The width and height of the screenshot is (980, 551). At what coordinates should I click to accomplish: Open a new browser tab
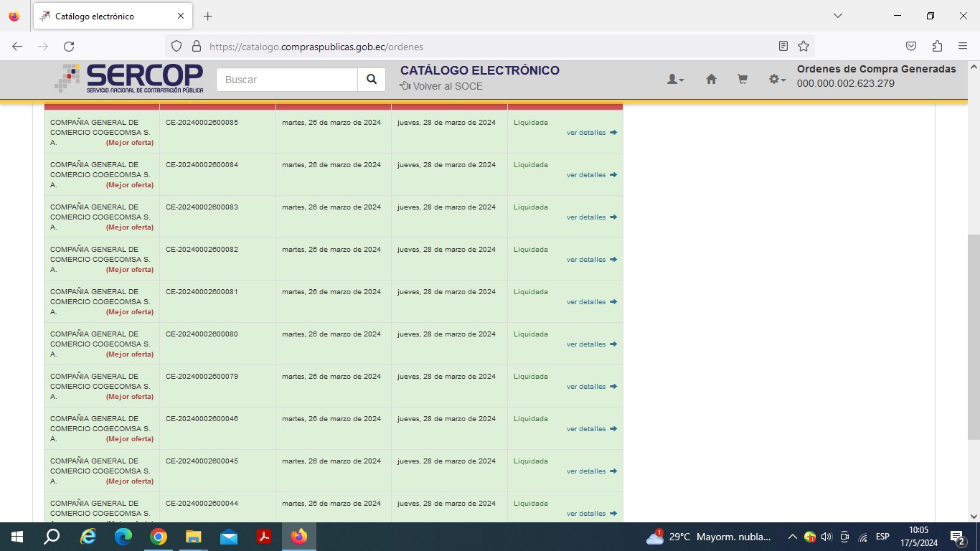click(208, 16)
